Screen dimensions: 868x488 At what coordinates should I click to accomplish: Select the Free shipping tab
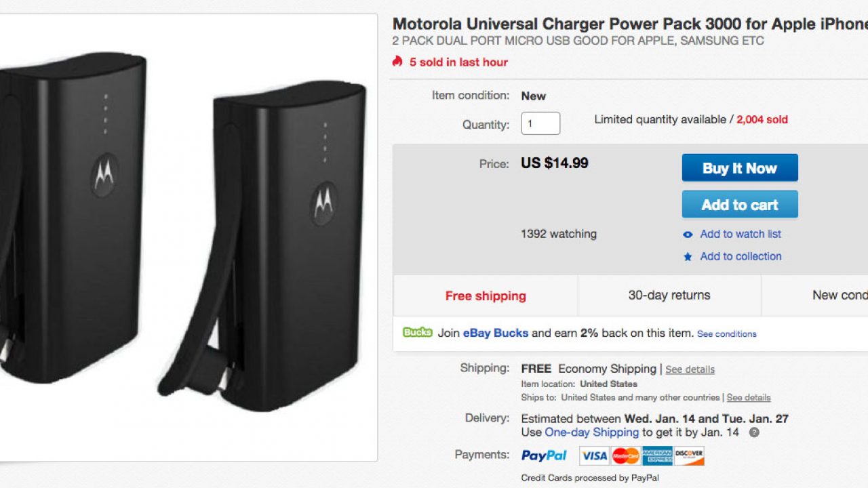point(486,296)
